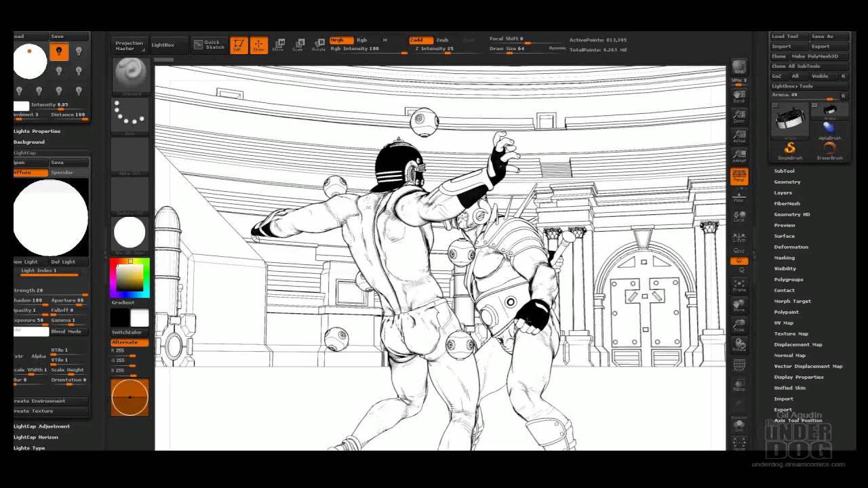Click Clone All SubTools button
This screenshot has width=868, height=488.
(810, 66)
